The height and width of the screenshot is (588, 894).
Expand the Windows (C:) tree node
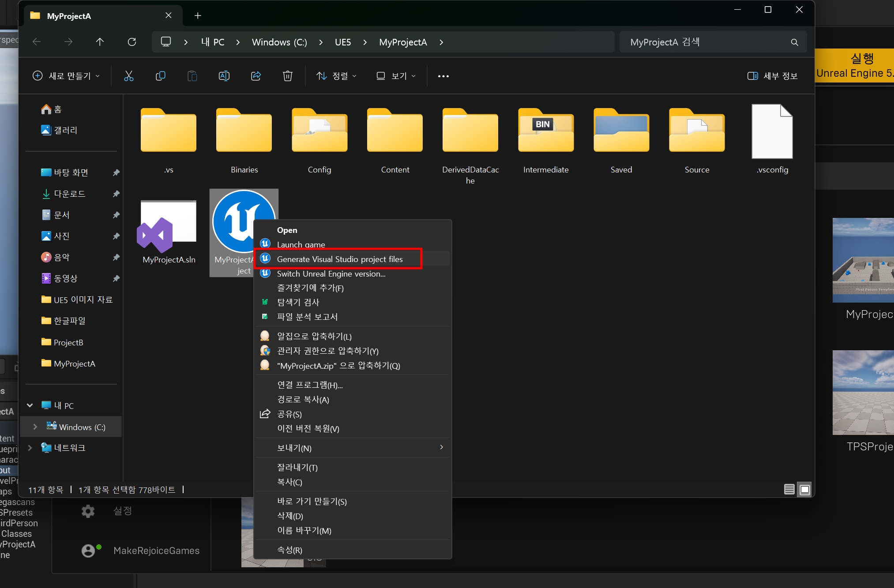35,427
